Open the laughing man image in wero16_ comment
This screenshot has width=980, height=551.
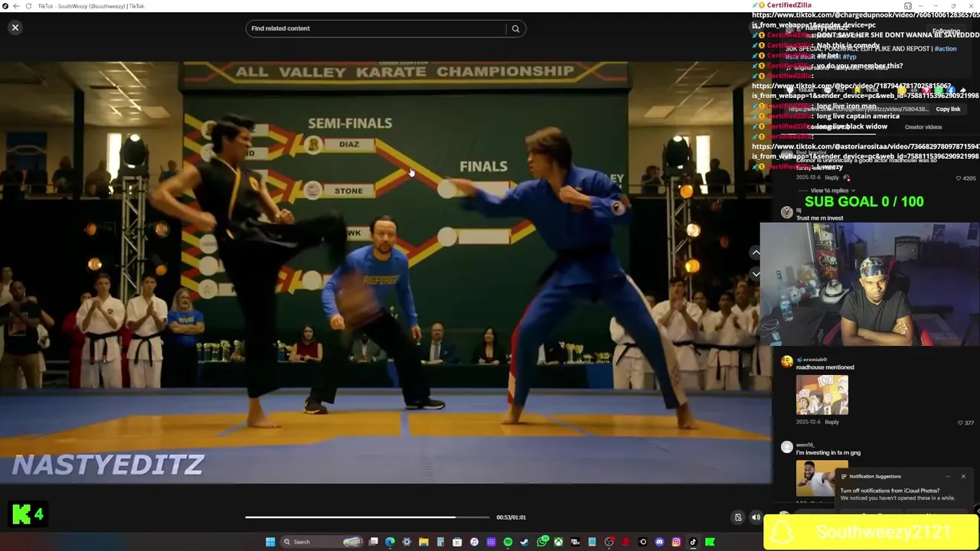coord(815,478)
